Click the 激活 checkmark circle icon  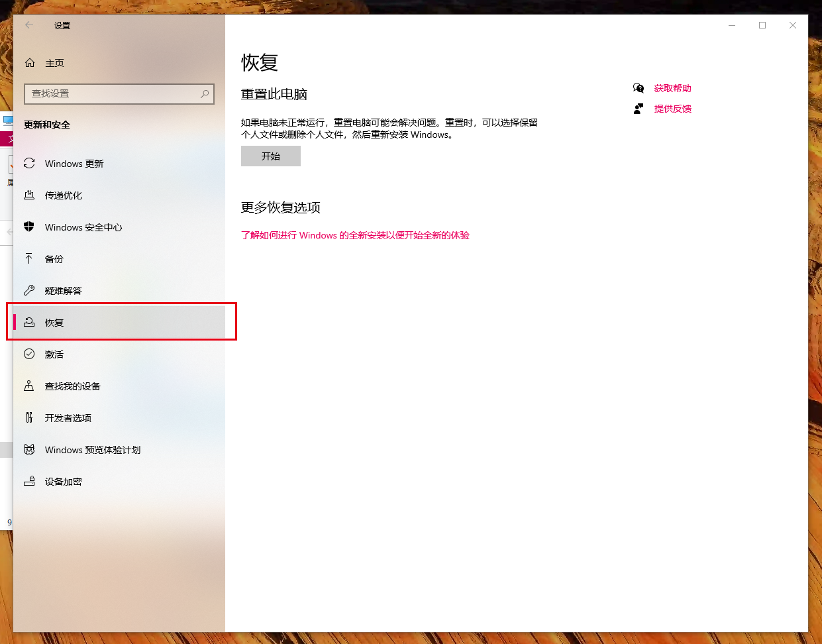pyautogui.click(x=29, y=354)
